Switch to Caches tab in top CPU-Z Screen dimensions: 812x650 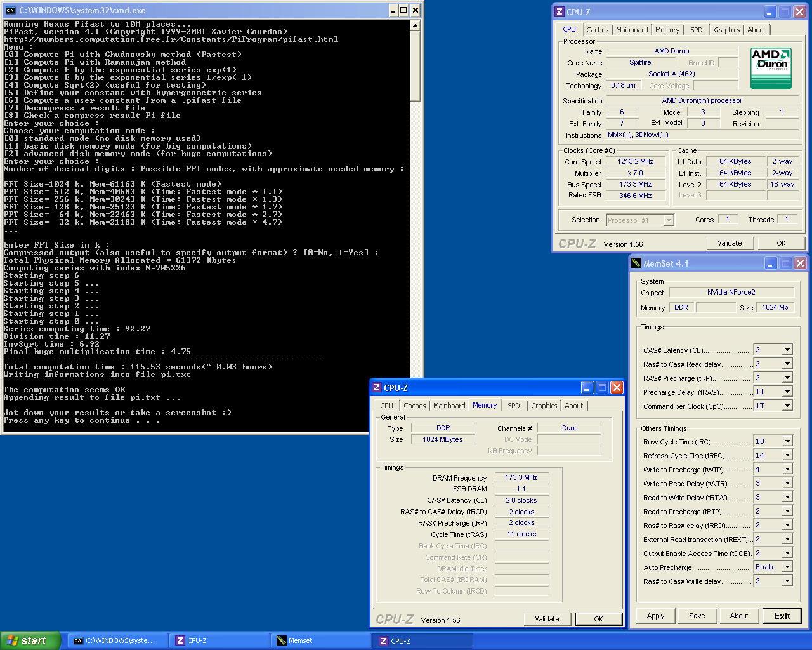coord(597,30)
